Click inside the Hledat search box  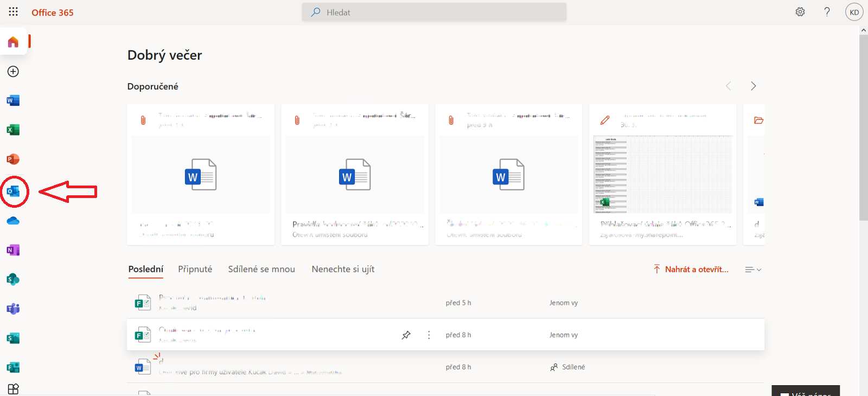click(434, 12)
